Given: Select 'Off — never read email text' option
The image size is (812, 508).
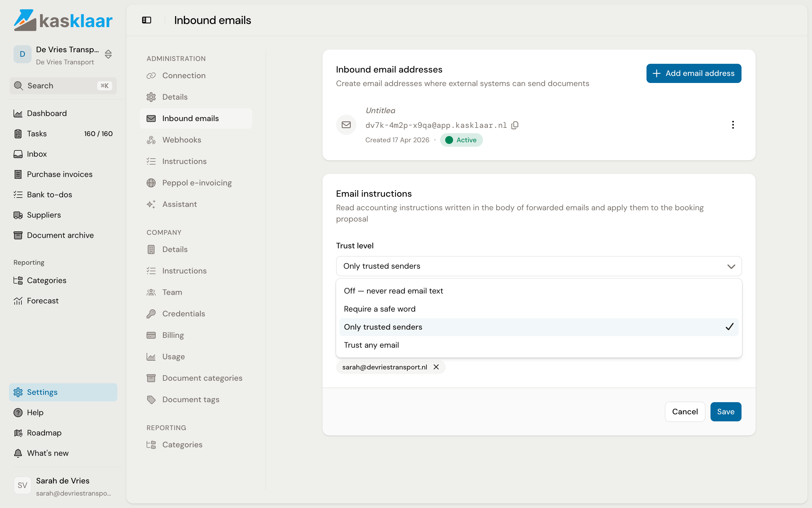Looking at the screenshot, I should (x=539, y=291).
